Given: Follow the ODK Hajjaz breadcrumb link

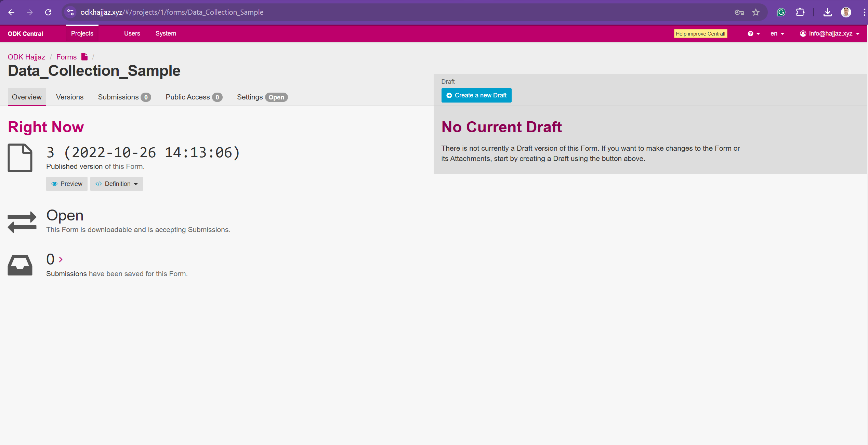Looking at the screenshot, I should coord(26,57).
